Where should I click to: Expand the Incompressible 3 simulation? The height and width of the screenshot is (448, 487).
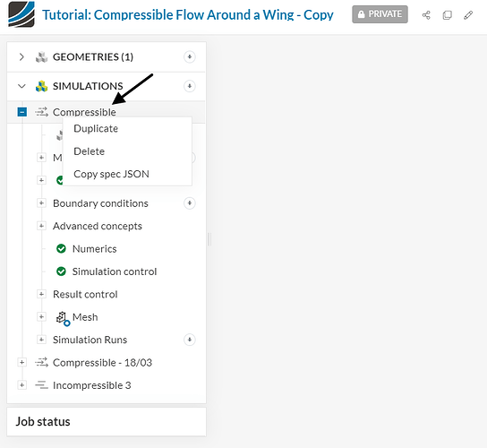point(21,385)
